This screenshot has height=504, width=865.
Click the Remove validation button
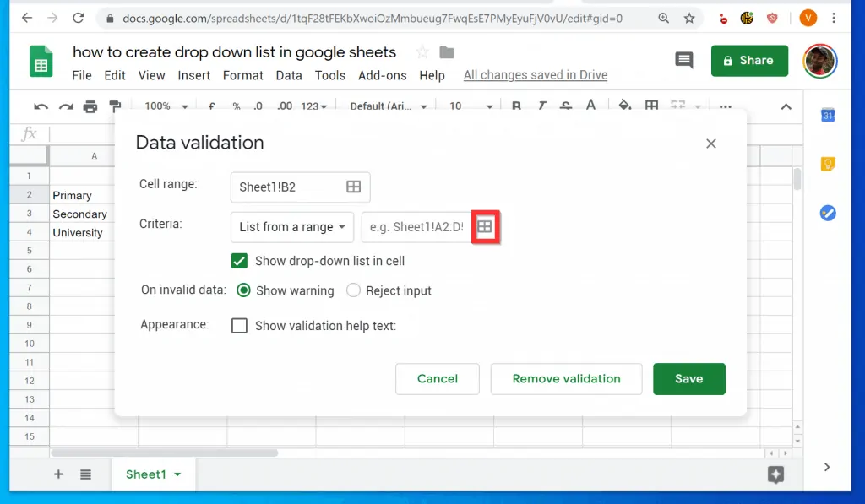click(x=566, y=379)
